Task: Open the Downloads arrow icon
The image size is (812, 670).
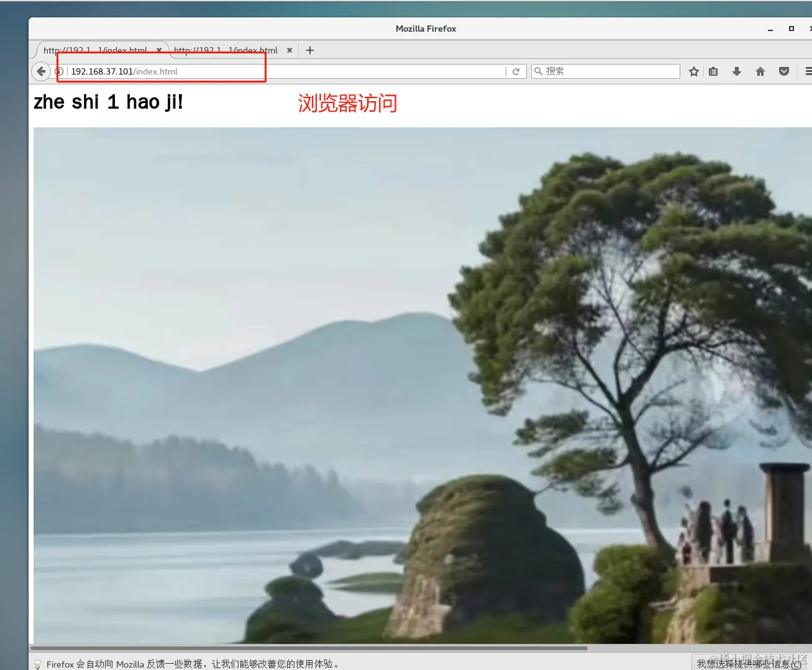Action: click(736, 71)
